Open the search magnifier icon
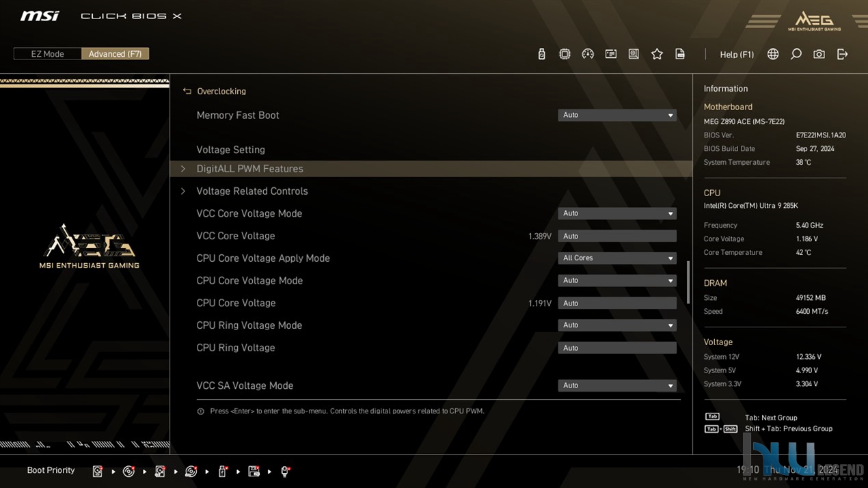 click(796, 54)
